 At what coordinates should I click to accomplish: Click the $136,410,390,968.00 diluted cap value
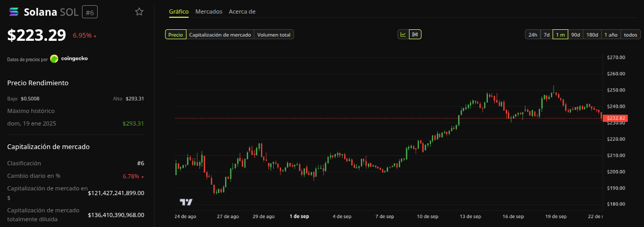click(116, 214)
